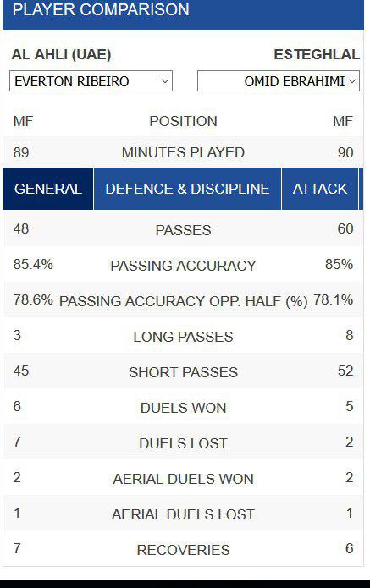This screenshot has height=588, width=370.
Task: Click the chevron arrow beside Everton Ribeiro
Action: 165,81
